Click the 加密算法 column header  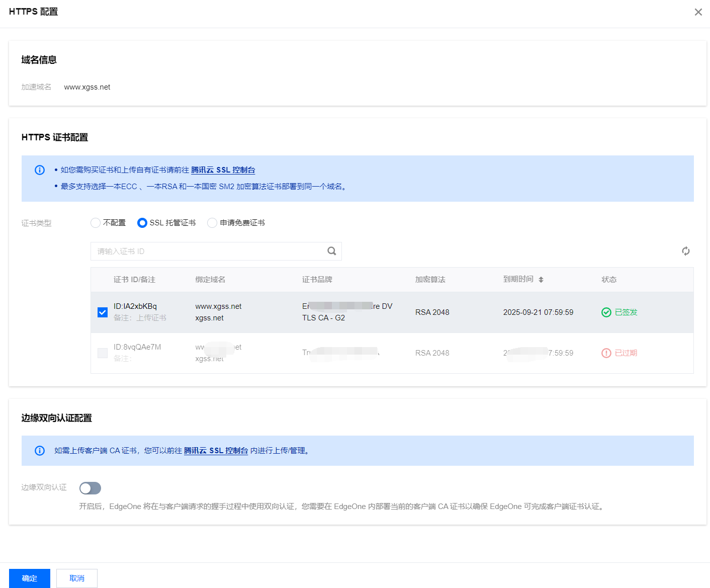(x=430, y=280)
